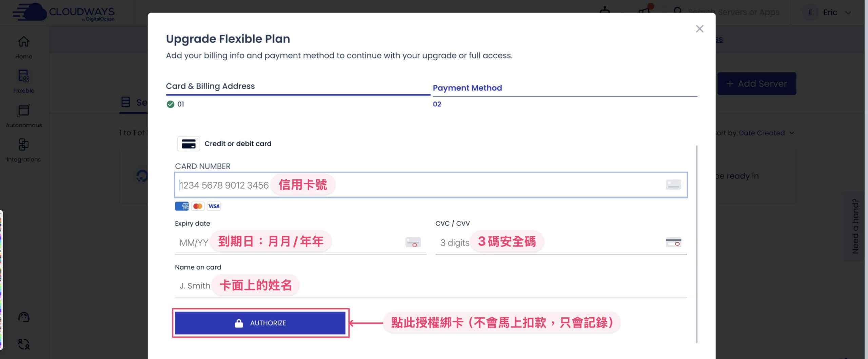This screenshot has width=868, height=359.
Task: Switch to Card & Billing Address step
Action: (210, 86)
